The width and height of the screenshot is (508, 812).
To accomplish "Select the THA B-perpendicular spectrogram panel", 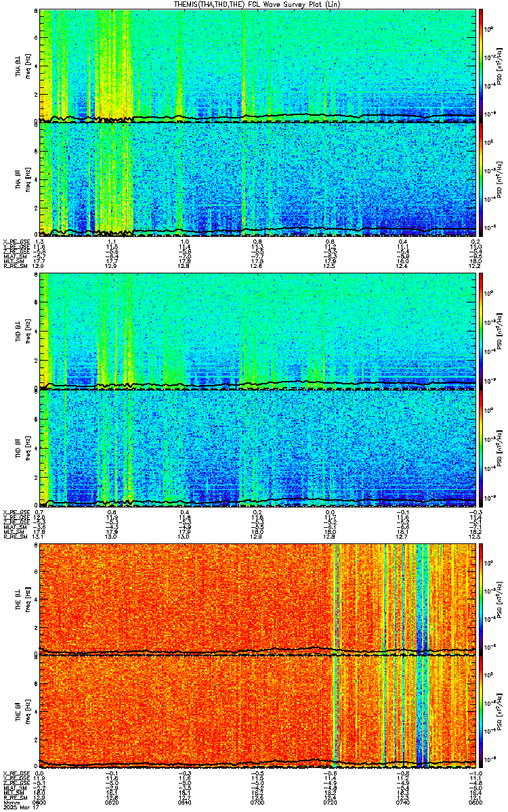I will tap(257, 65).
